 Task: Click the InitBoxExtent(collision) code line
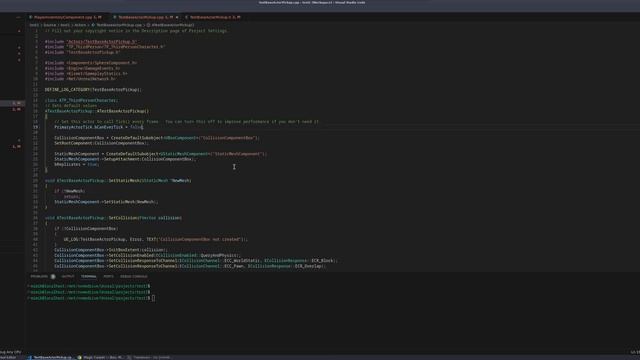[x=111, y=250]
